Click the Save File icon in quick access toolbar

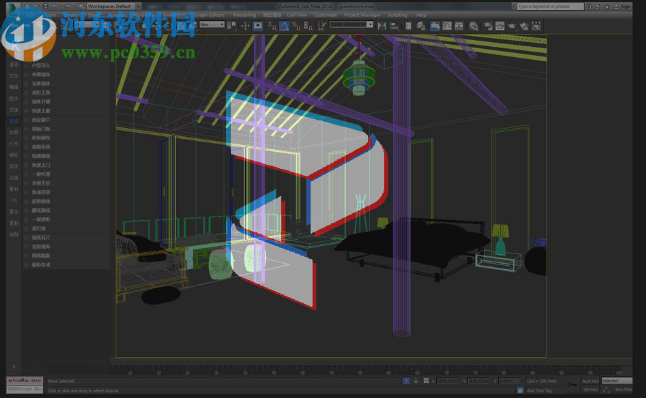pyautogui.click(x=46, y=6)
